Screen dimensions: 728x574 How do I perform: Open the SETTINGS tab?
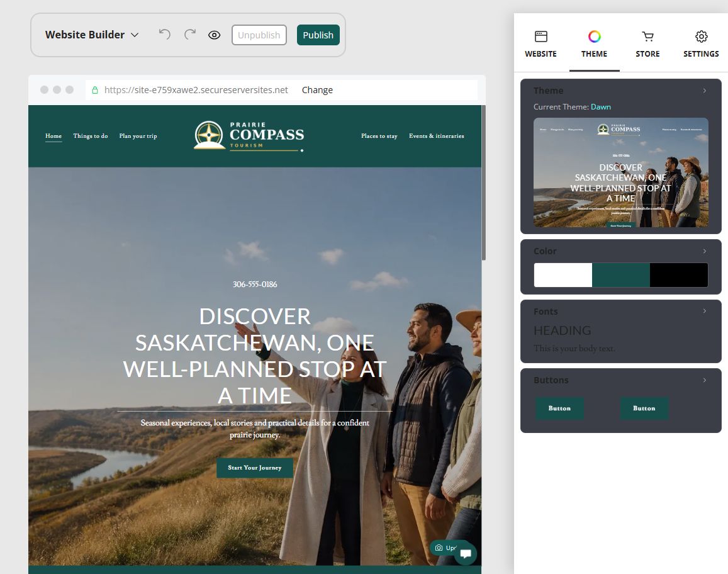pos(701,44)
